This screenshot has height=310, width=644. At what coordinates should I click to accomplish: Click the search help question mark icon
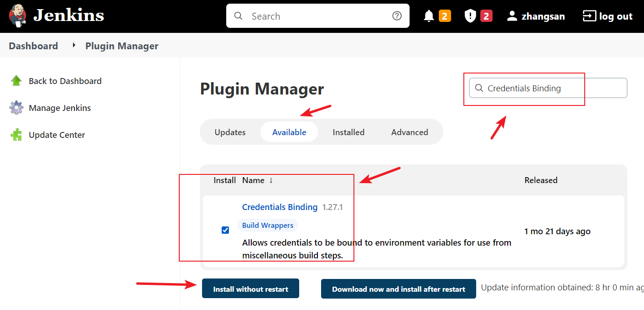397,16
